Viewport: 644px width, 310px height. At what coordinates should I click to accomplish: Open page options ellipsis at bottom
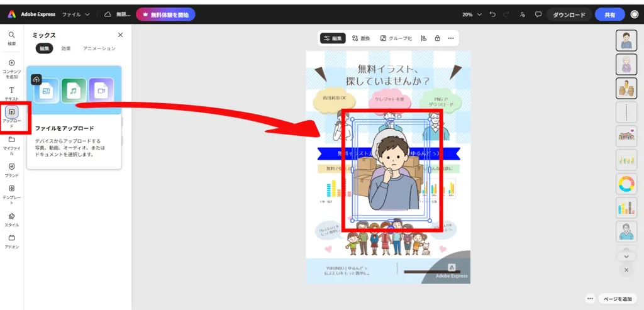(590, 299)
